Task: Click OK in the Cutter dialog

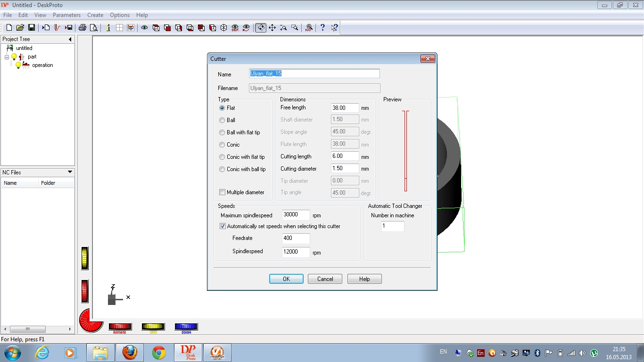Action: tap(286, 279)
